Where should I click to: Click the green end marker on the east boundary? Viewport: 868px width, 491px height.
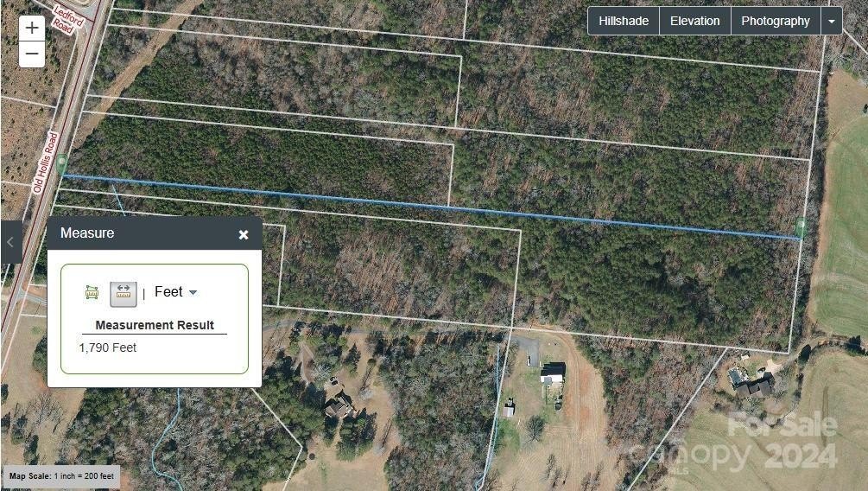(801, 227)
